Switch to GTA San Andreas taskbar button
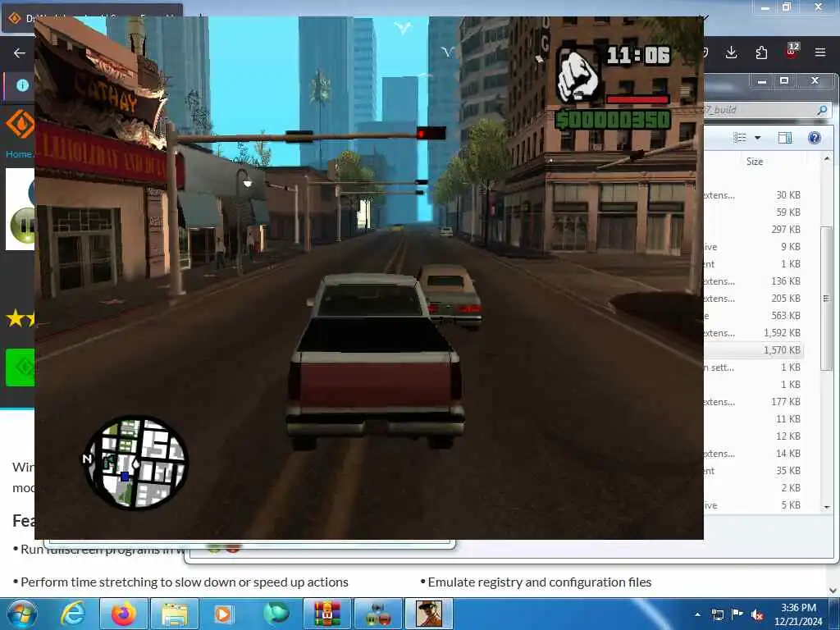Viewport: 840px width, 630px height. pyautogui.click(x=429, y=614)
